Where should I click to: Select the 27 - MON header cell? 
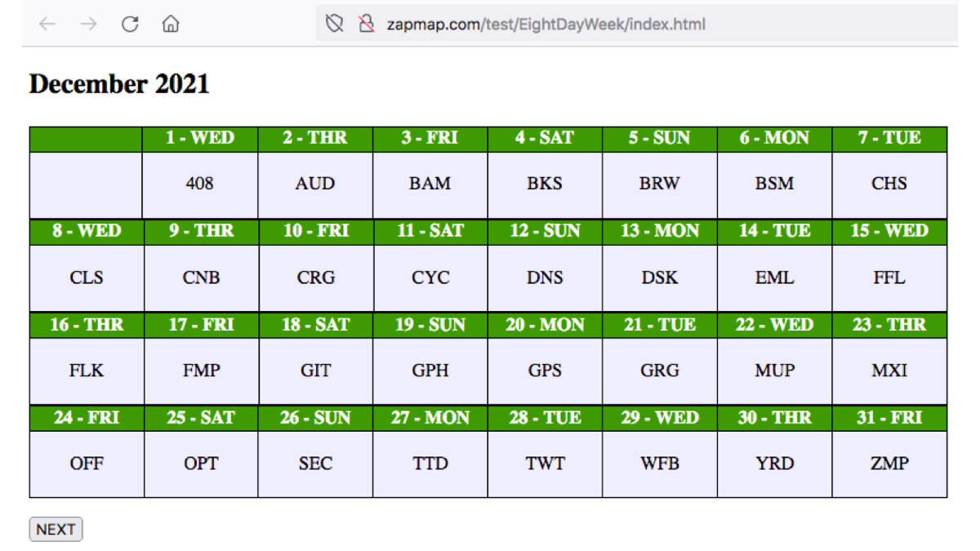point(430,418)
